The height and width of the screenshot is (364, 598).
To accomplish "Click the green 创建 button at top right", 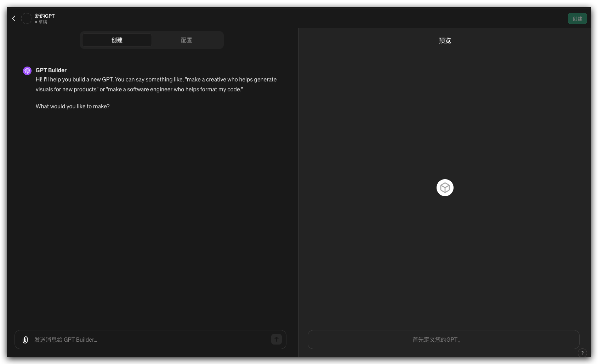I will (x=577, y=18).
